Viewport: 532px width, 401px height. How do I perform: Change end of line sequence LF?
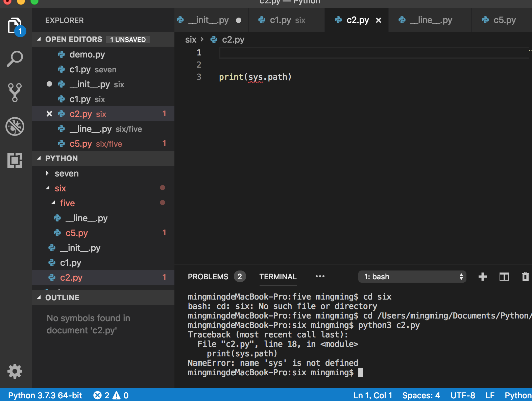490,395
